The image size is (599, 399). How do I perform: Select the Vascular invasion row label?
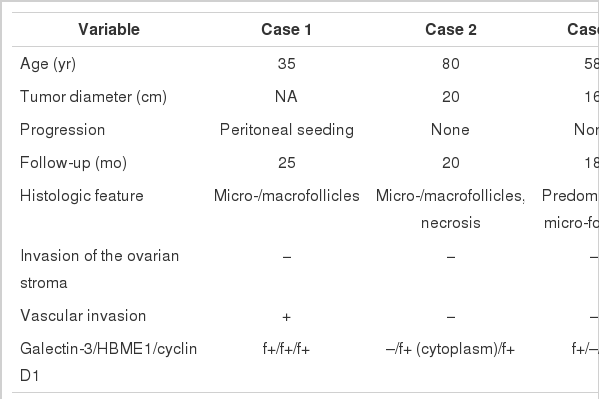click(83, 316)
